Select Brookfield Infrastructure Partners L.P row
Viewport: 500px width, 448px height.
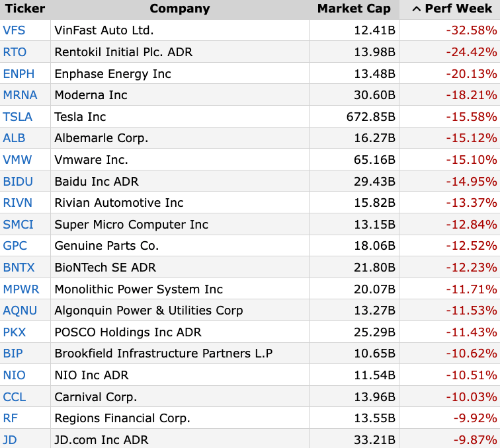(x=163, y=354)
